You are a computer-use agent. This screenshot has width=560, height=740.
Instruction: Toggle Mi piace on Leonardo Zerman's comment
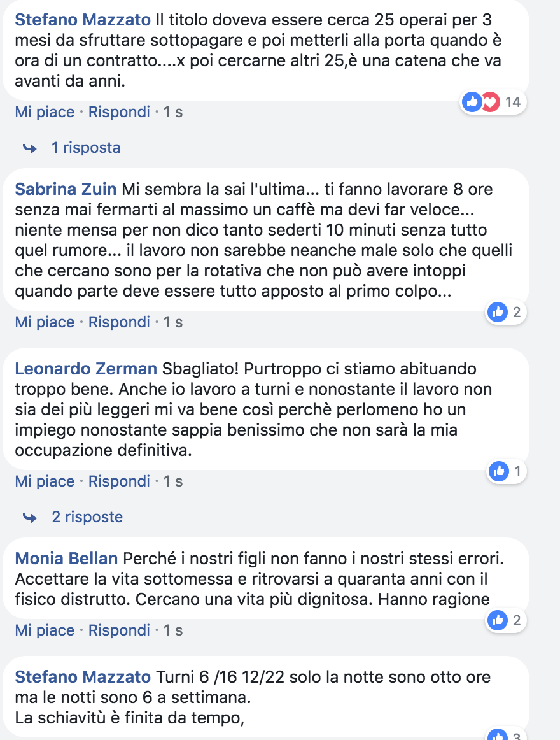tap(45, 481)
